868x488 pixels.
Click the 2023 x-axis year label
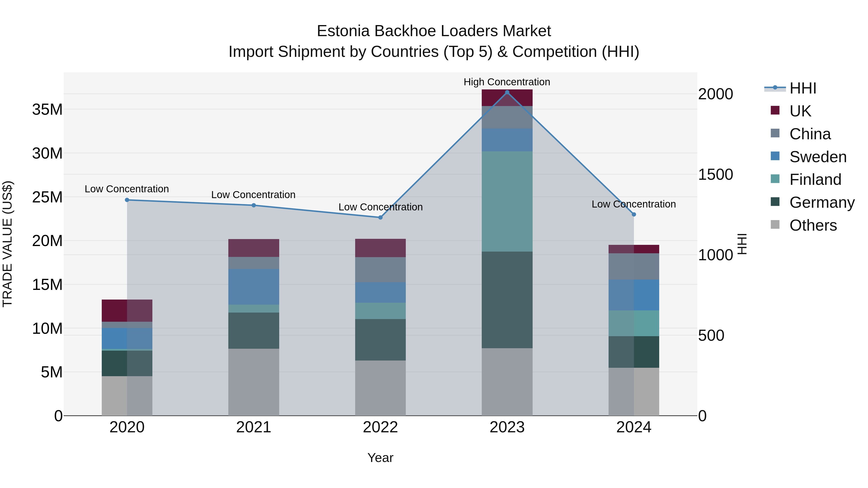507,427
